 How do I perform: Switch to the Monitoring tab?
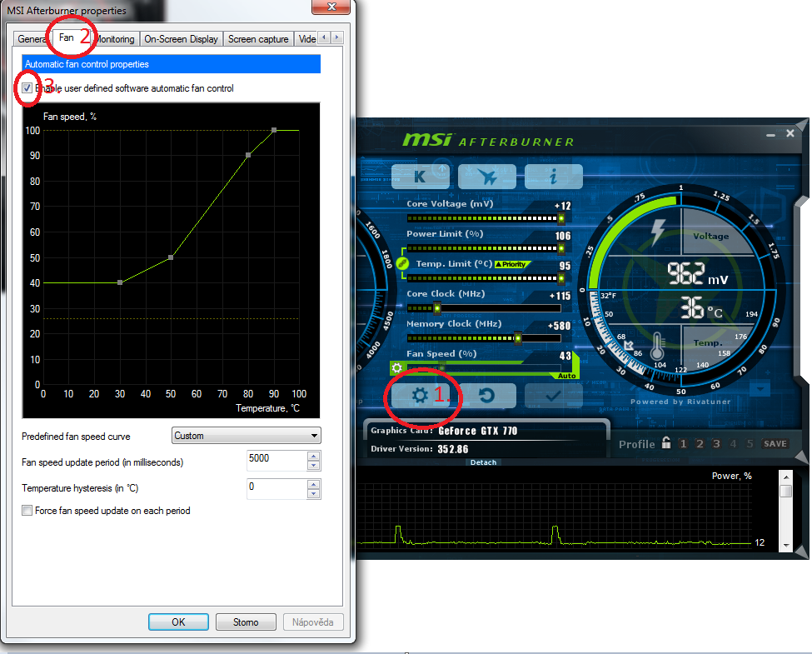116,39
